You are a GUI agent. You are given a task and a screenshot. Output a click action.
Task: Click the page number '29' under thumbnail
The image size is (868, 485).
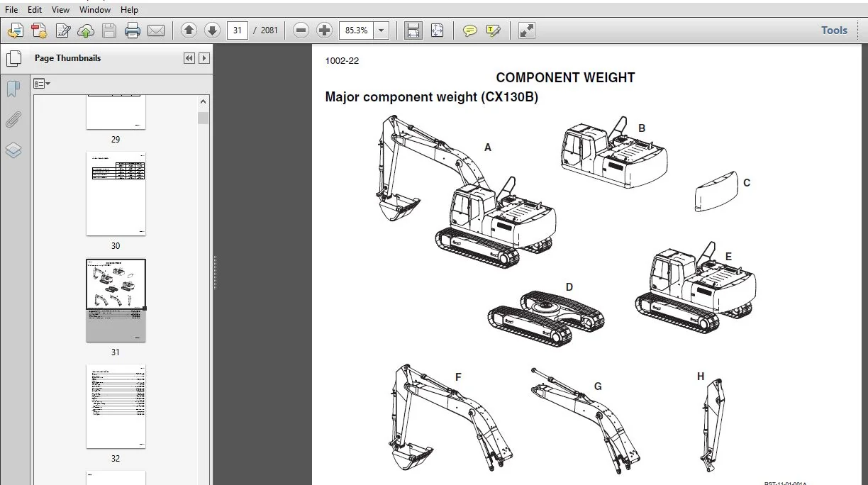tap(116, 140)
